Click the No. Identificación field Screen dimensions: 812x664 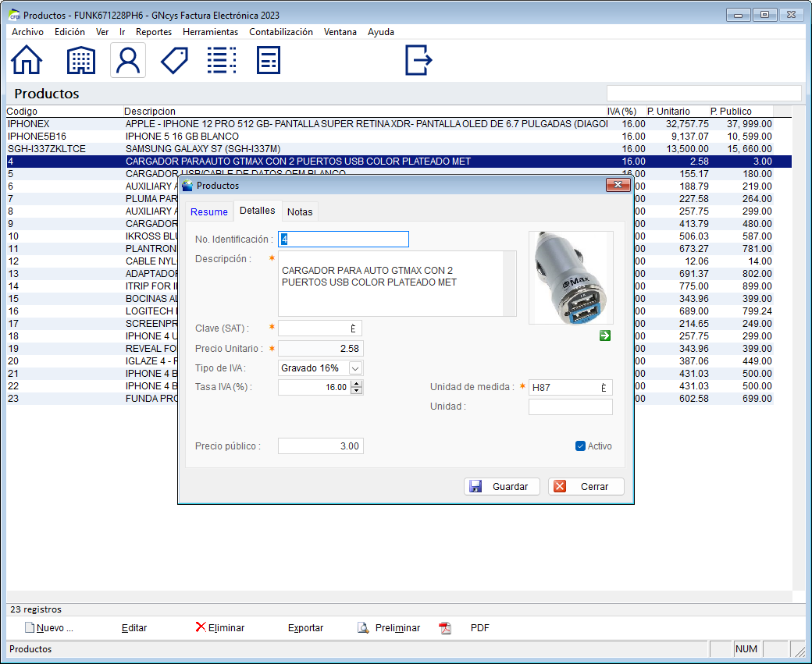344,239
